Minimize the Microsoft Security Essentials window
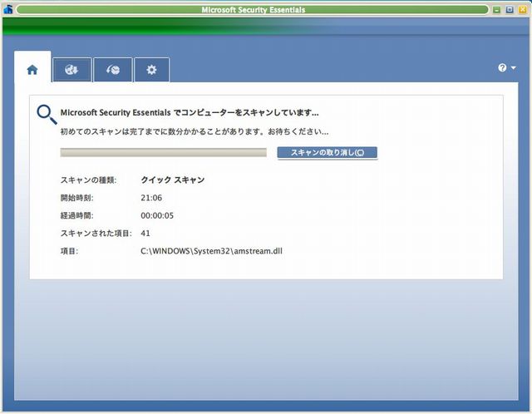This screenshot has width=532, height=414. (x=497, y=10)
